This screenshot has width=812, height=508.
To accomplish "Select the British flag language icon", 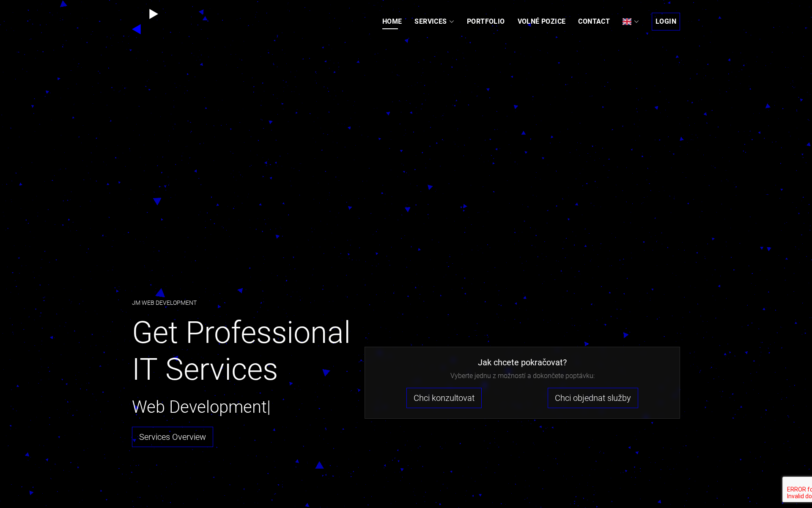I will pyautogui.click(x=626, y=21).
